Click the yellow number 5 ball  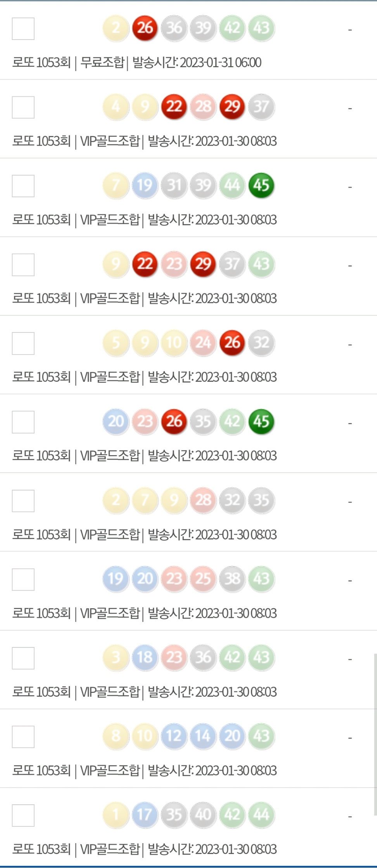click(116, 343)
